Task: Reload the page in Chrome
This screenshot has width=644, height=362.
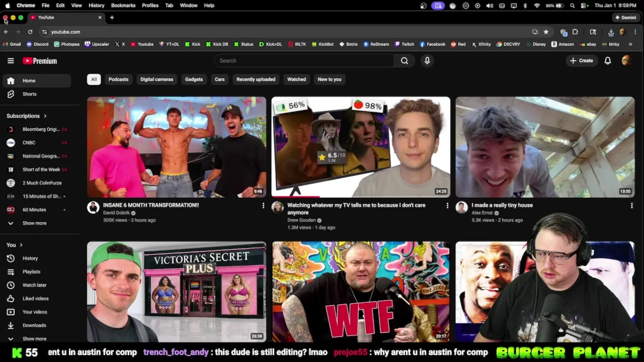Action: 30,32
